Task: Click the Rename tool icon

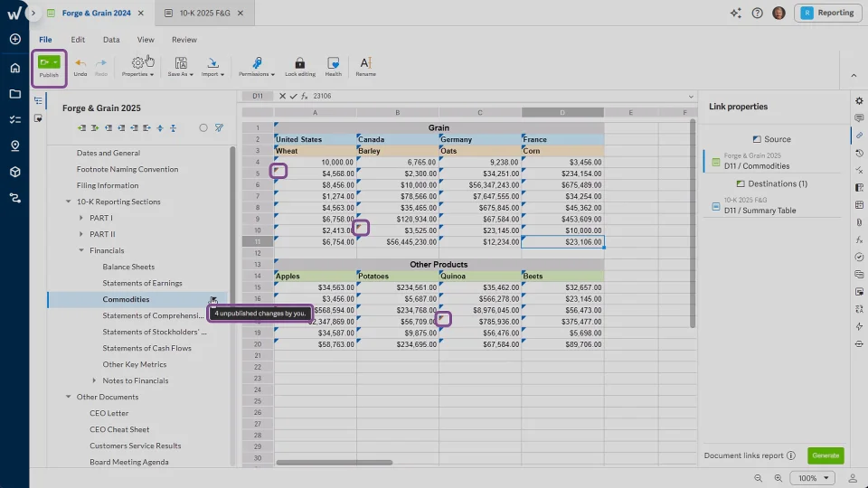Action: (x=365, y=62)
